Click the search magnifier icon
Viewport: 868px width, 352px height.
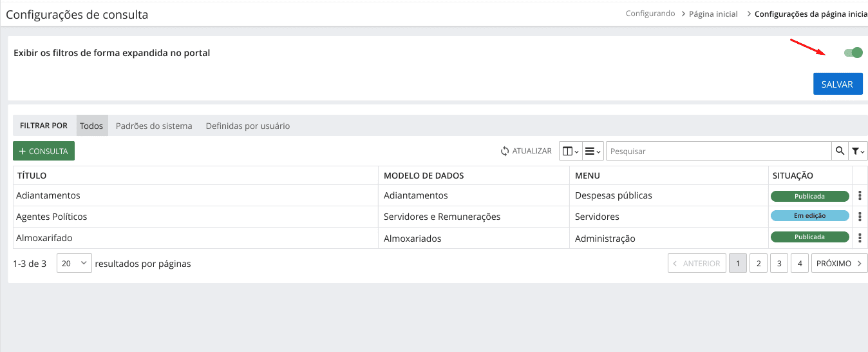tap(840, 151)
